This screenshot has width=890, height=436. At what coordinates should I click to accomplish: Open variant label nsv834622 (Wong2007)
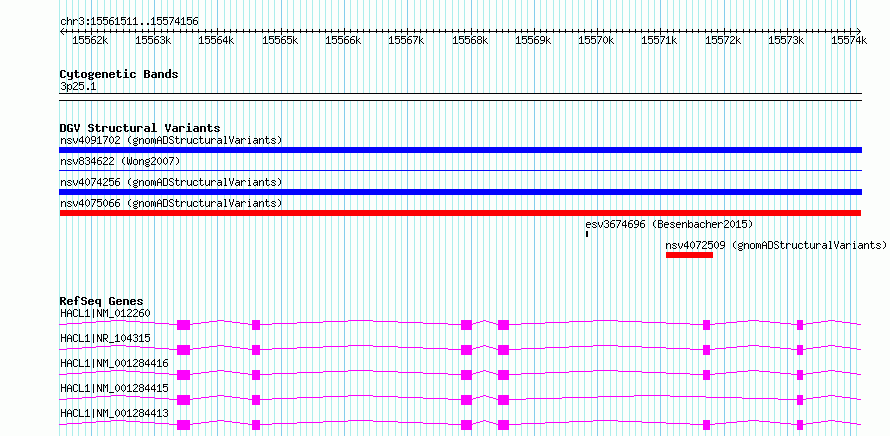click(x=120, y=162)
